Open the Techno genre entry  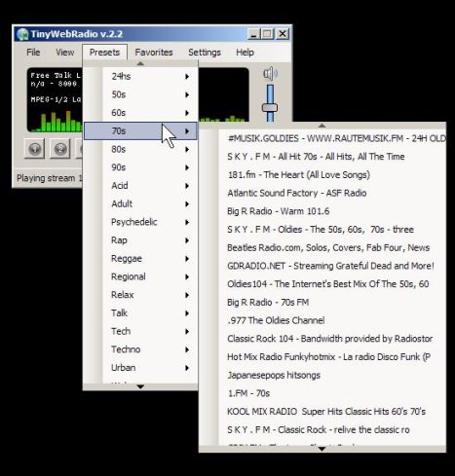[140, 349]
